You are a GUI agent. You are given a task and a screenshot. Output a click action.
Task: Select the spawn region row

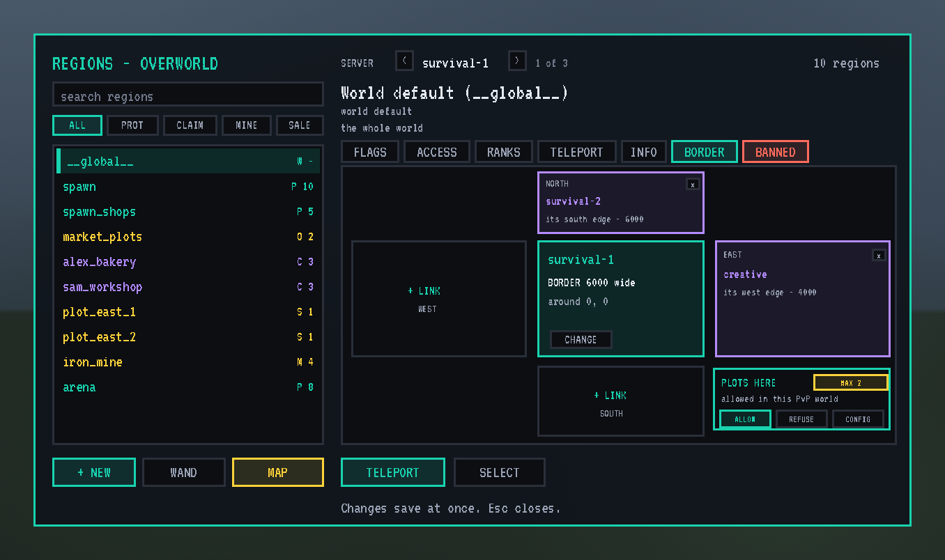click(x=188, y=187)
